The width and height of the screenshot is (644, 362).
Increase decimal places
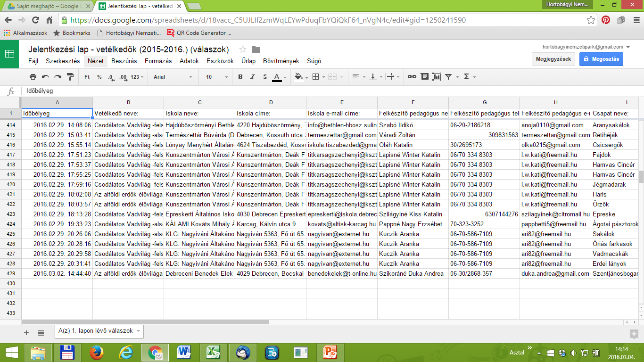(x=123, y=77)
